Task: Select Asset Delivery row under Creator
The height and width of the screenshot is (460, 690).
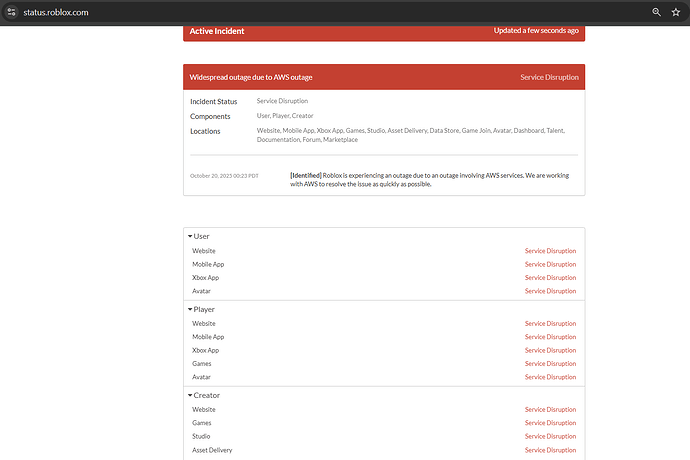Action: 384,450
